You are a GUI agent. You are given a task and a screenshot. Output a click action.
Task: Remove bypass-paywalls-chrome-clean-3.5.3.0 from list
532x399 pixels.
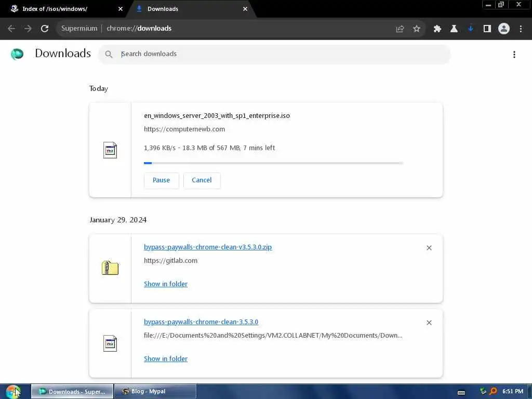point(429,323)
